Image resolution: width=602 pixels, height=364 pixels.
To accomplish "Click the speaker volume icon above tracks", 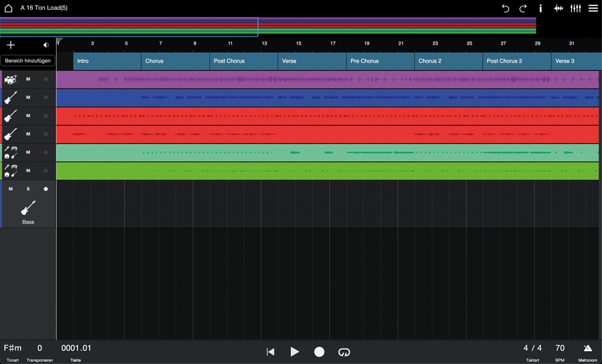I will (x=46, y=45).
